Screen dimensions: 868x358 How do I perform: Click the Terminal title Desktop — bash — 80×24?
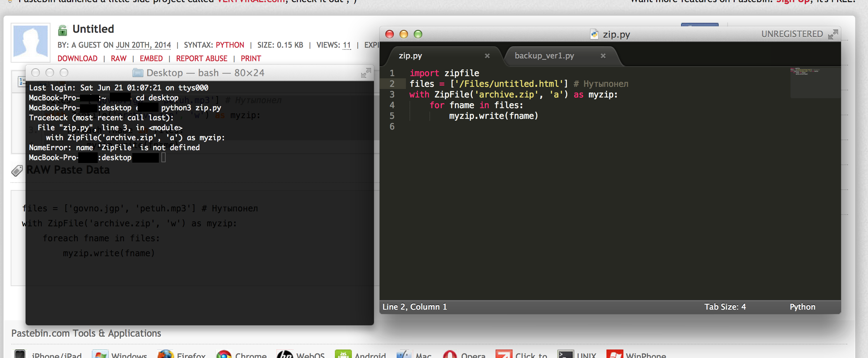(x=205, y=73)
